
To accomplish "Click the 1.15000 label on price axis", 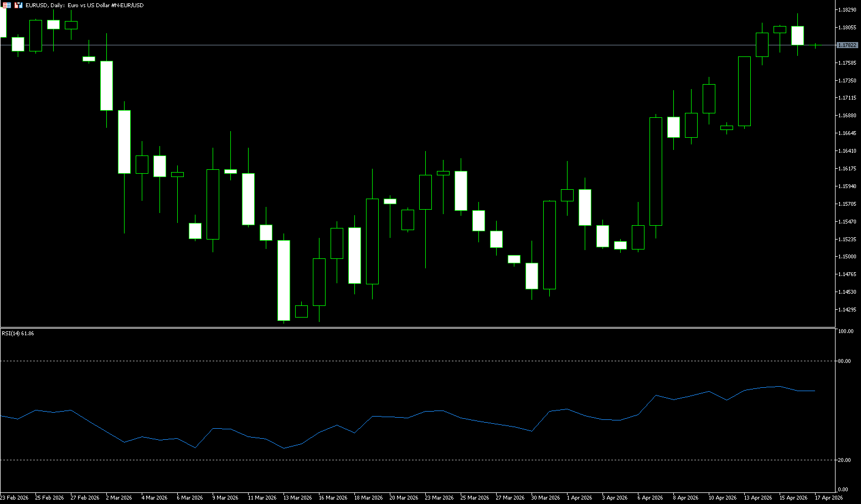I will point(847,257).
